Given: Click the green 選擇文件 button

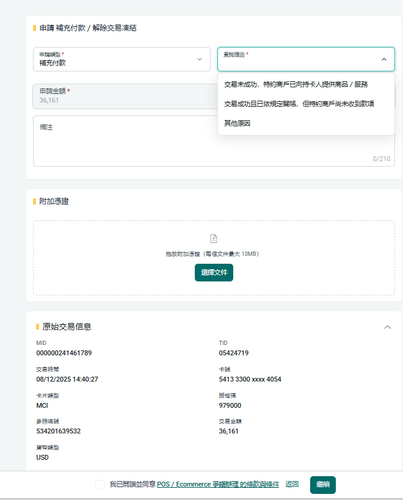Looking at the screenshot, I should coord(214,273).
